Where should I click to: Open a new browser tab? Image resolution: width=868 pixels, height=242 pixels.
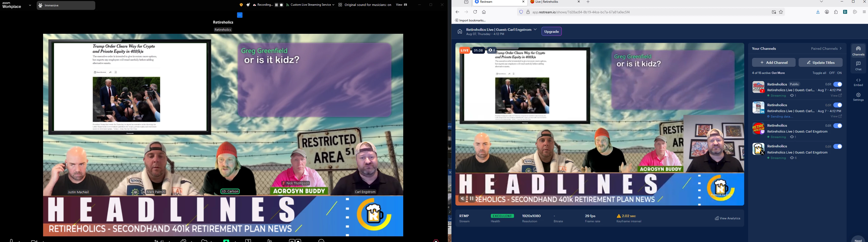click(x=588, y=2)
